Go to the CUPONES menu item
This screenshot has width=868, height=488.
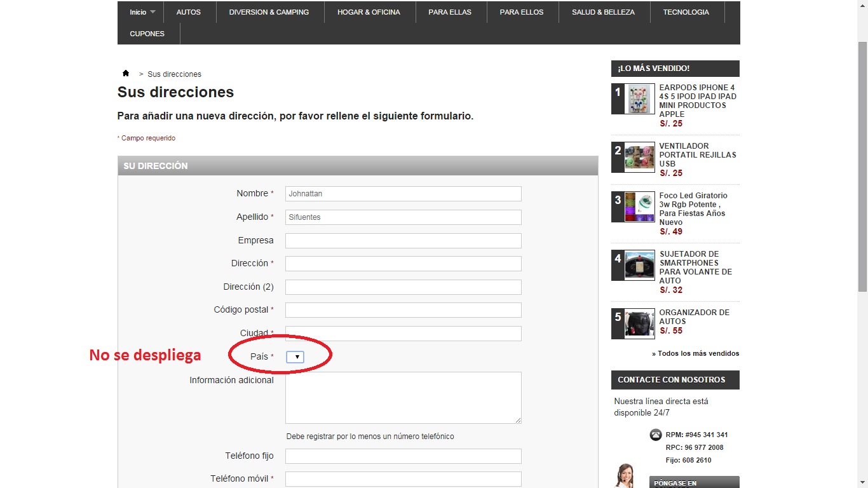click(x=147, y=34)
